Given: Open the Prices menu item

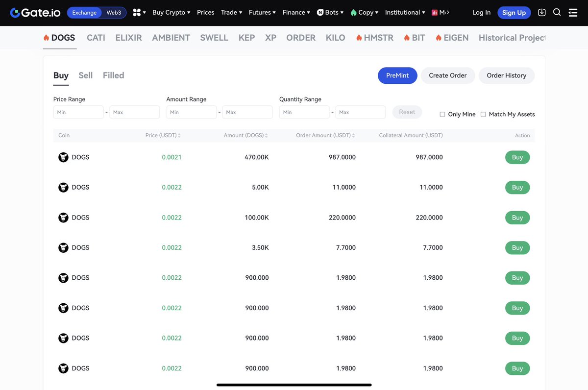Looking at the screenshot, I should click(205, 13).
